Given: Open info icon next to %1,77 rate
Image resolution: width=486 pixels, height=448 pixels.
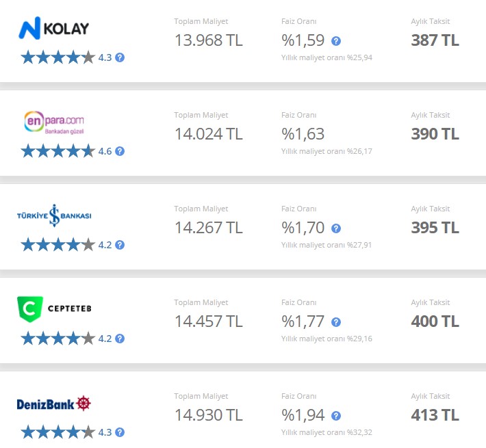Looking at the screenshot, I should (336, 322).
